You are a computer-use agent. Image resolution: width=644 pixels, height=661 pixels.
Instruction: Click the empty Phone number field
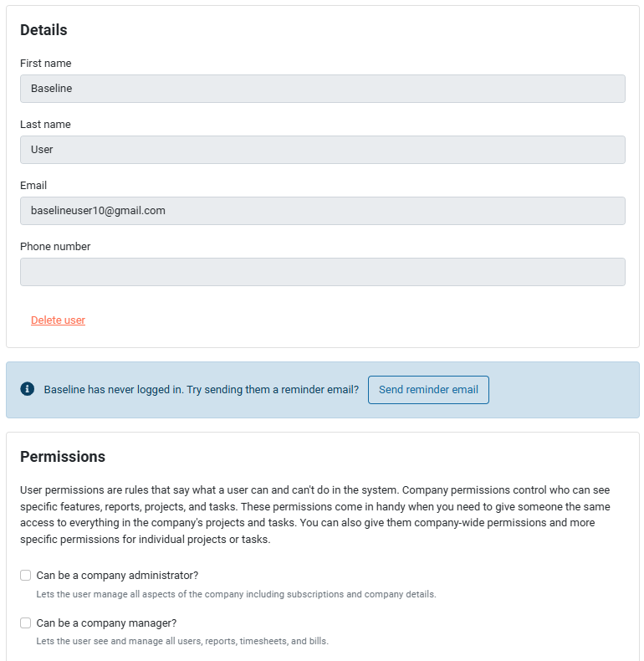pyautogui.click(x=322, y=272)
